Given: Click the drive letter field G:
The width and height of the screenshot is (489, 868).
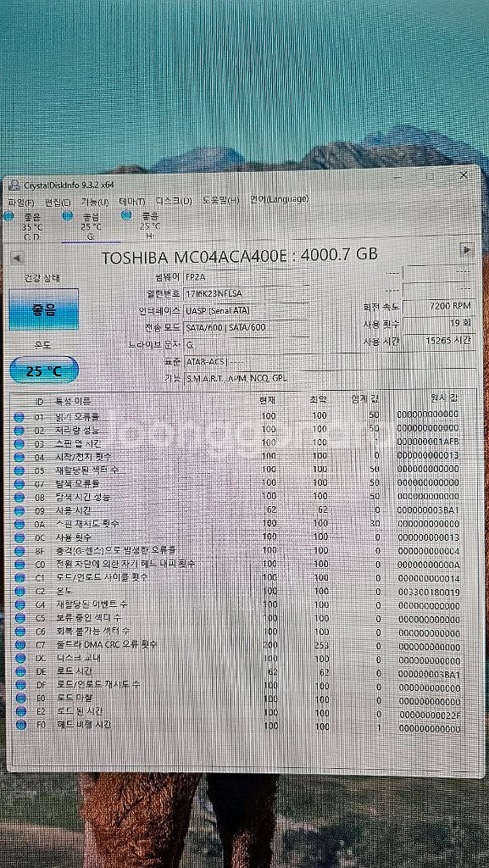Looking at the screenshot, I should tap(246, 344).
